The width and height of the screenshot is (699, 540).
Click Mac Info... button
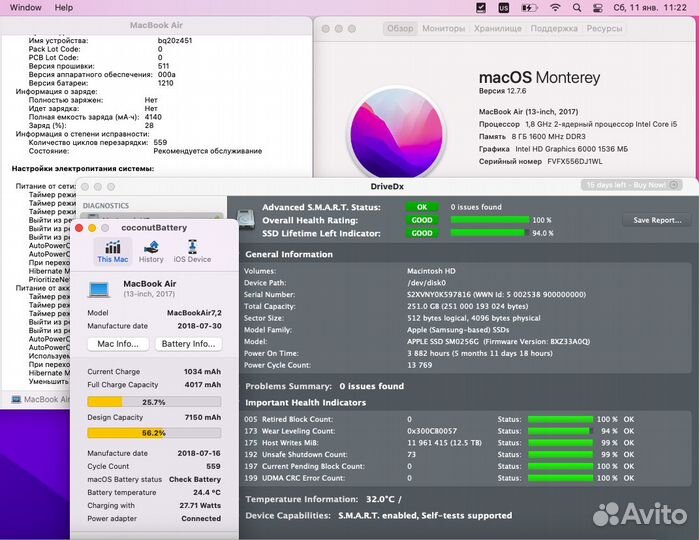pyautogui.click(x=118, y=344)
